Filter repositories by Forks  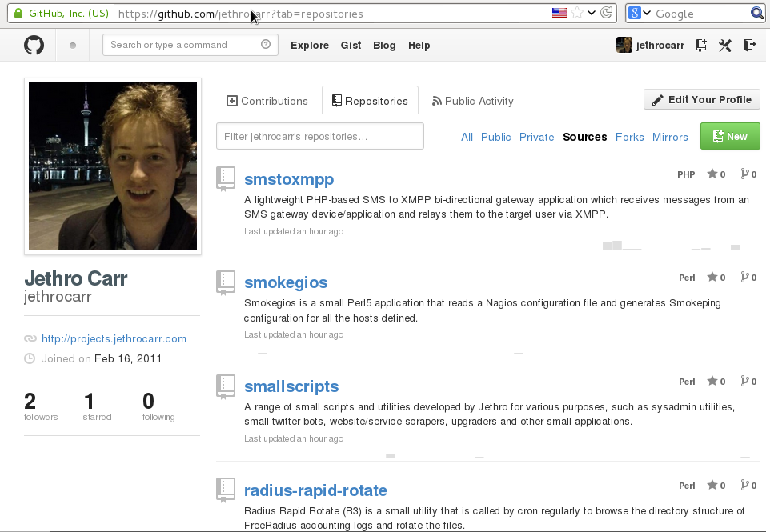630,137
